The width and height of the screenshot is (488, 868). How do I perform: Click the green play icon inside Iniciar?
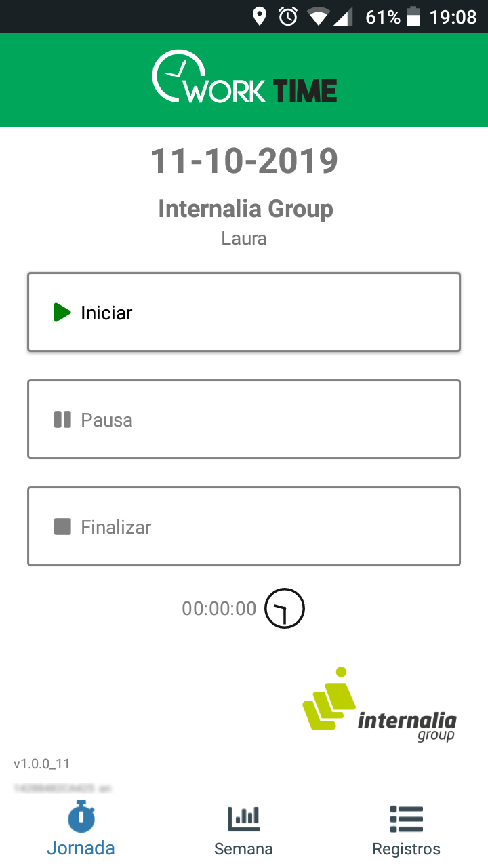pyautogui.click(x=62, y=313)
